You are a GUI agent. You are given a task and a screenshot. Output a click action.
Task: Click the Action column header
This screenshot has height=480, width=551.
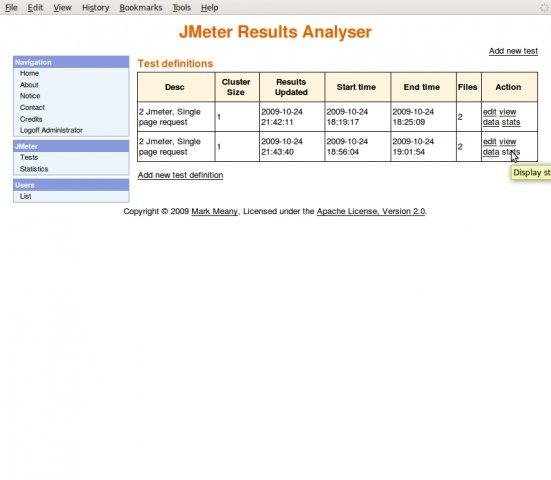[x=509, y=87]
